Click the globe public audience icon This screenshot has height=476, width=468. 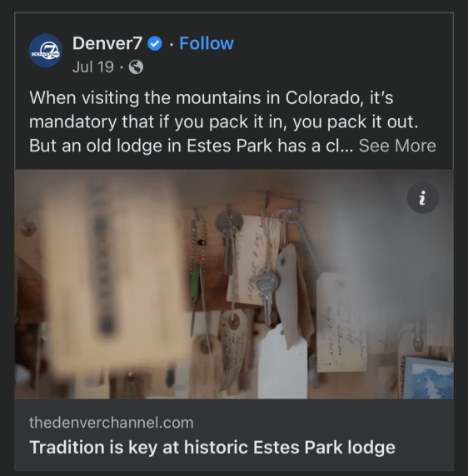click(x=136, y=67)
